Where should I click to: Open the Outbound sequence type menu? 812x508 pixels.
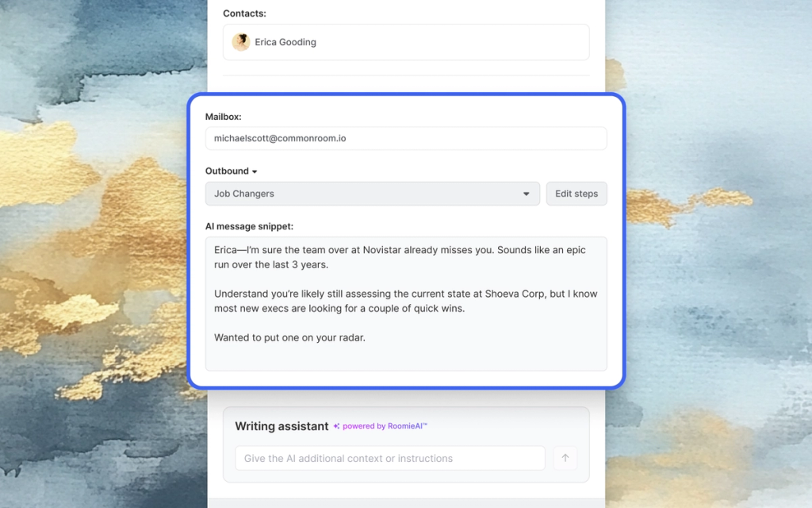(232, 171)
